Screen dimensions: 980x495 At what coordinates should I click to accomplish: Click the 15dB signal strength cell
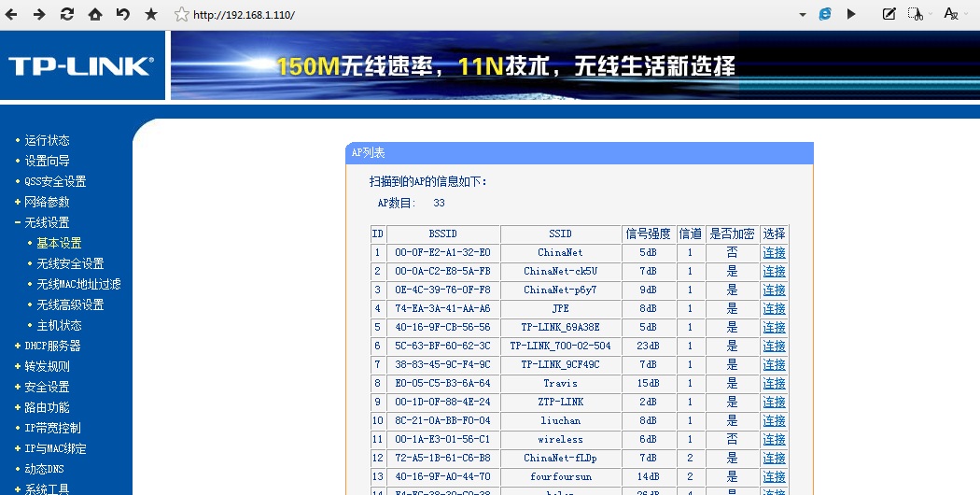648,384
